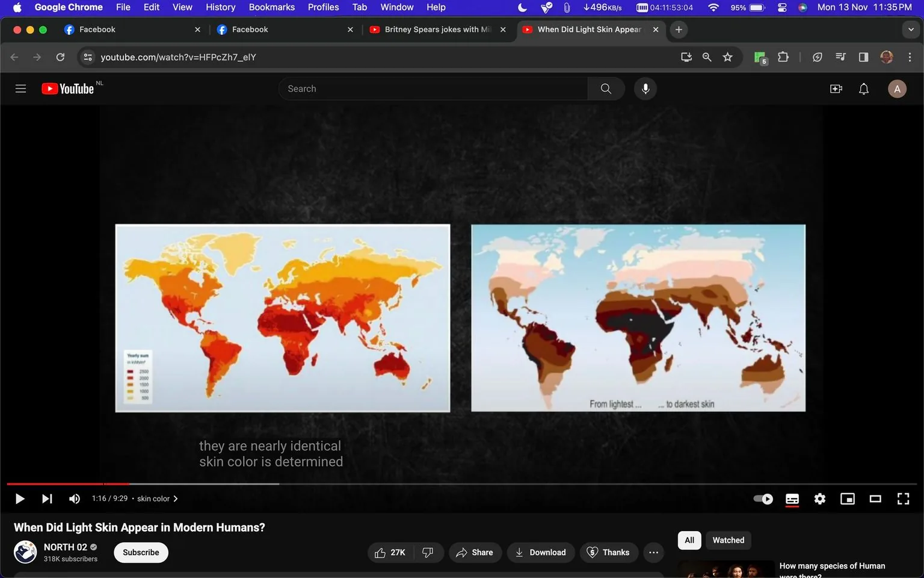Open the tab search dropdown
The image size is (924, 578).
tap(911, 29)
